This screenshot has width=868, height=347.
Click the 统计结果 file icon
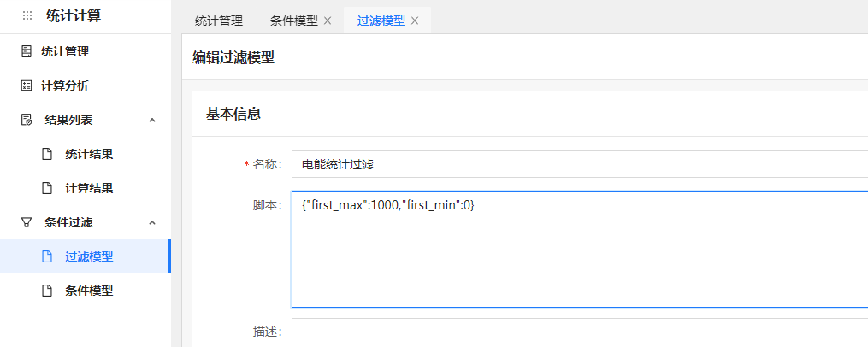pos(48,154)
